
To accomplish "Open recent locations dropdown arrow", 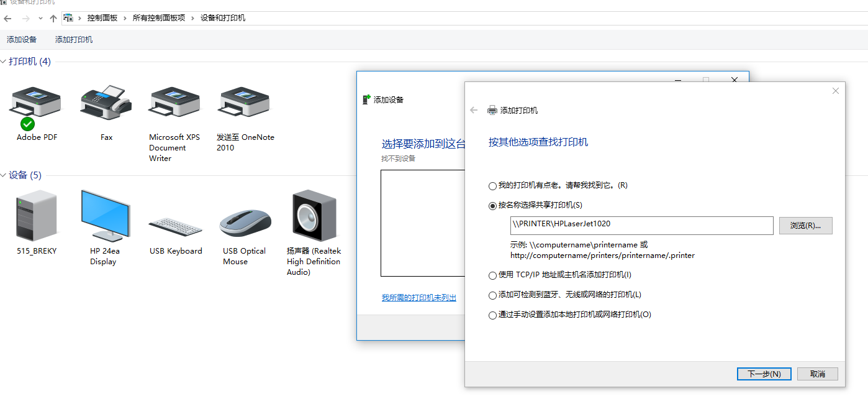I will [40, 19].
